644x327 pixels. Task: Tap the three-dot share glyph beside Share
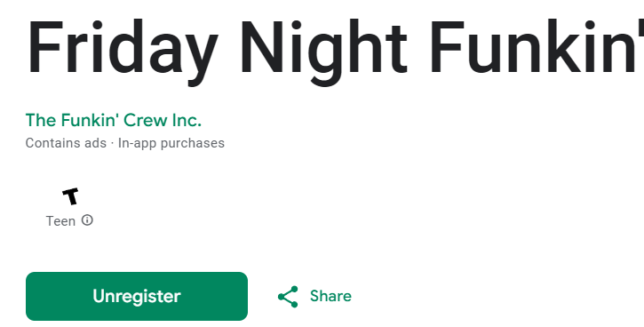[x=288, y=297]
